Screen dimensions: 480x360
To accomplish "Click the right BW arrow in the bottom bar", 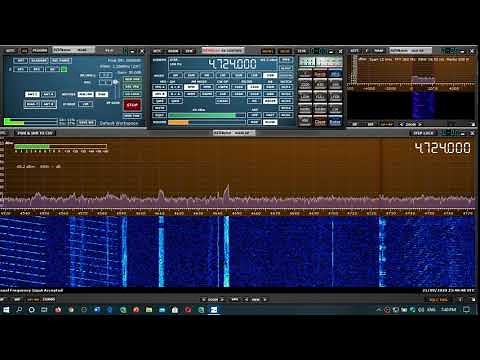I will pos(265,300).
